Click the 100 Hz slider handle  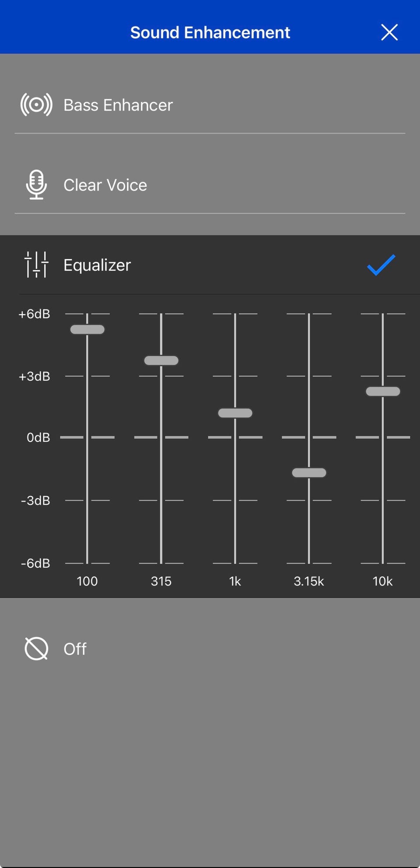87,330
